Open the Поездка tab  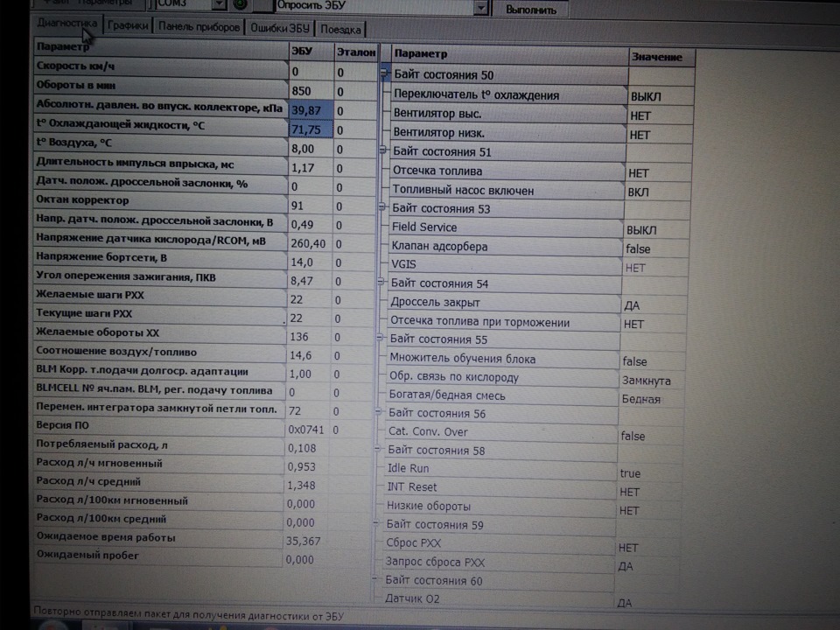tap(340, 29)
